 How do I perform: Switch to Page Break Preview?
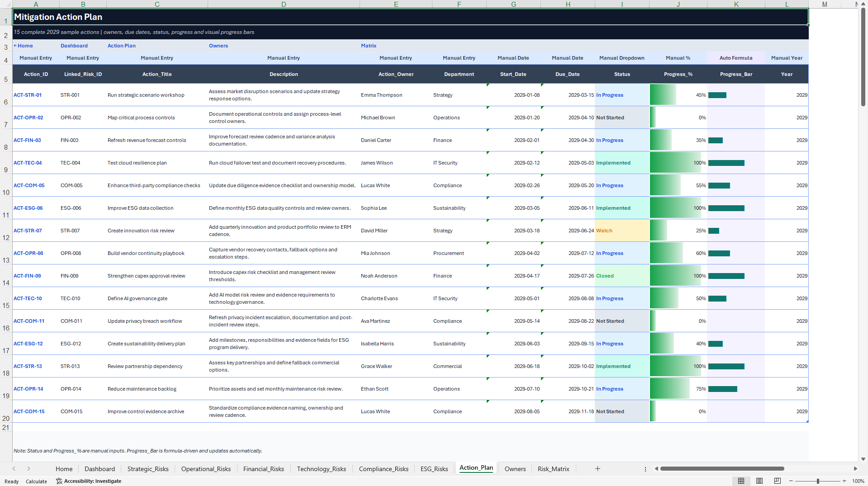[x=778, y=481]
